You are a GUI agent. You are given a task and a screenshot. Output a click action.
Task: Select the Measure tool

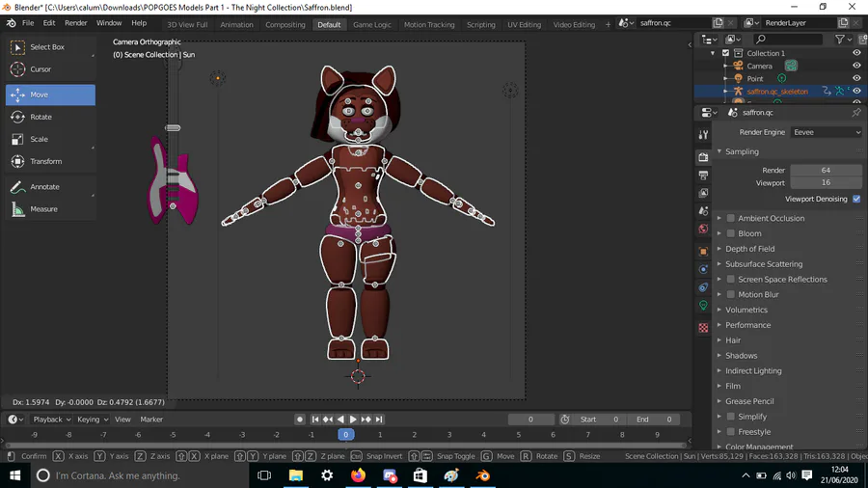point(50,208)
